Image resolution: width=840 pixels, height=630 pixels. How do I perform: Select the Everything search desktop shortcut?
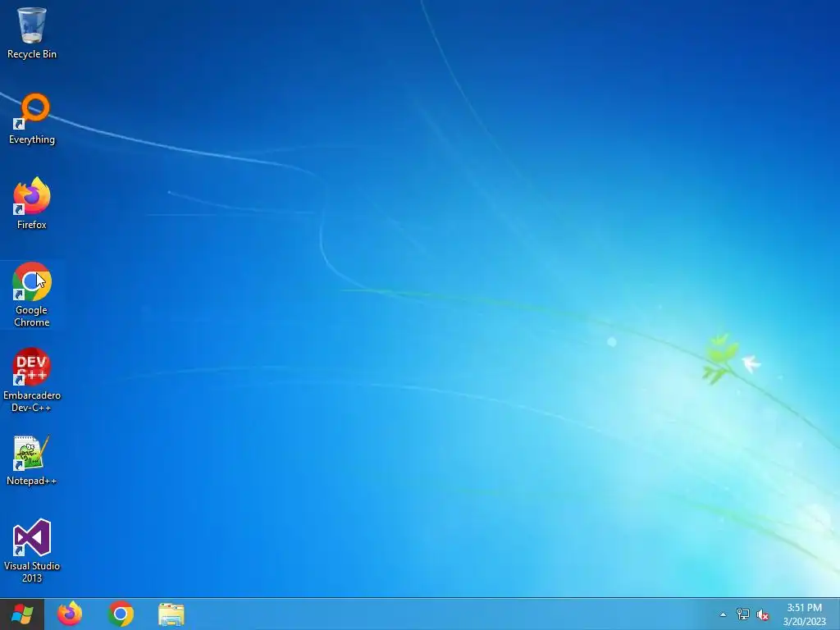[32, 119]
